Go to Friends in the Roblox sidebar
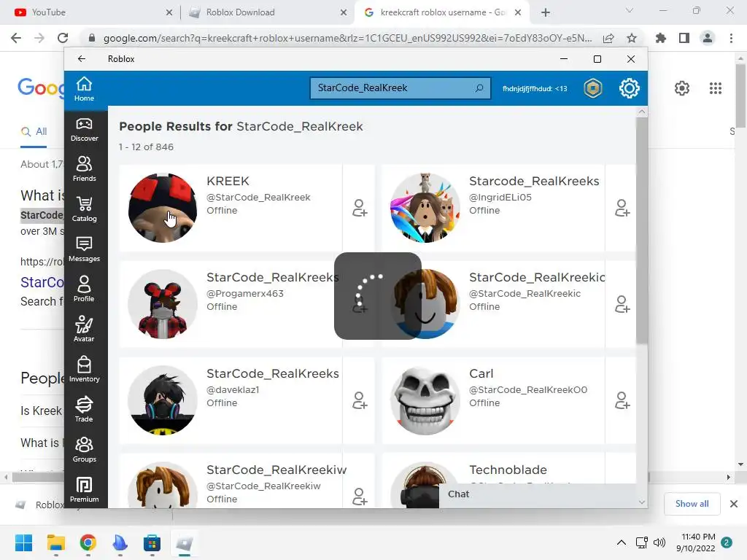Image resolution: width=747 pixels, height=560 pixels. click(85, 169)
